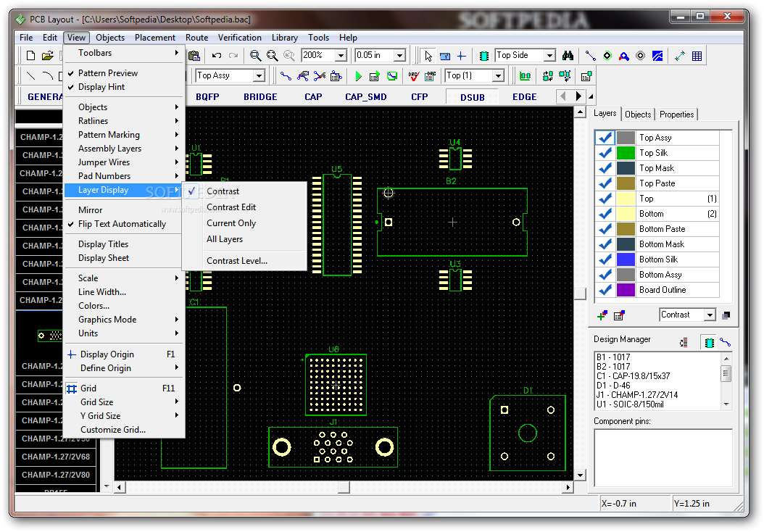This screenshot has width=764, height=532.
Task: Toggle Board Outline layer visibility checkbox
Action: 605,290
